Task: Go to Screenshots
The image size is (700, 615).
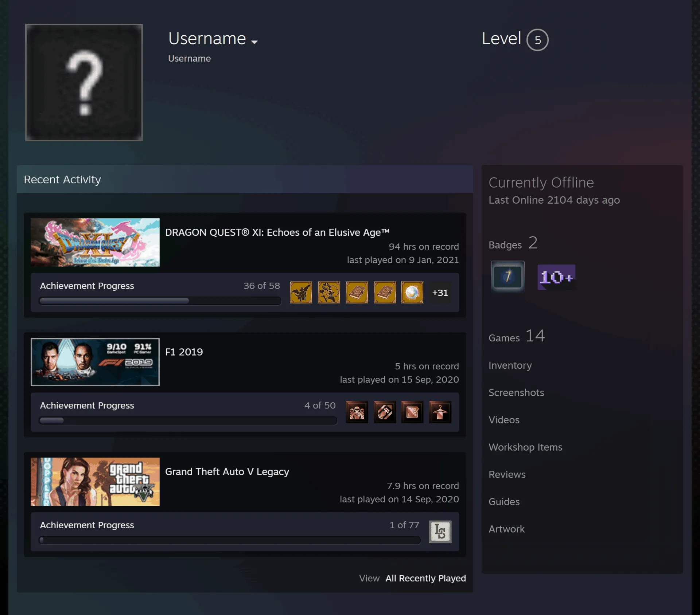Action: tap(516, 392)
